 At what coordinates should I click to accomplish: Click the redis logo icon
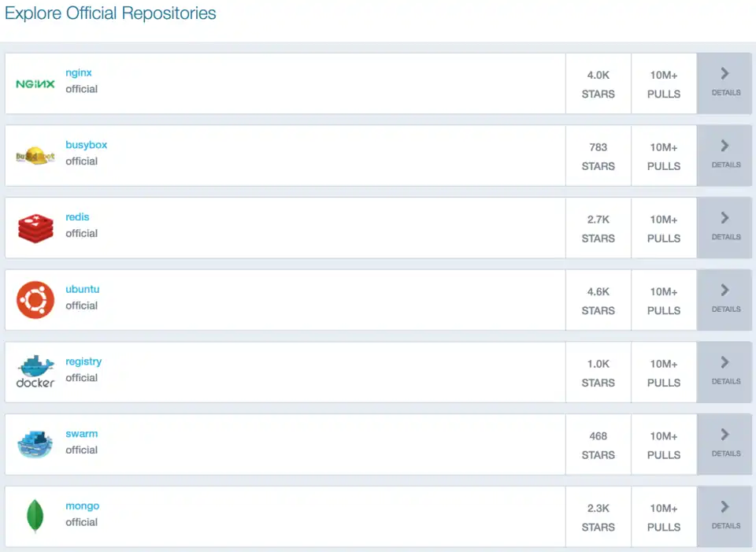point(34,227)
